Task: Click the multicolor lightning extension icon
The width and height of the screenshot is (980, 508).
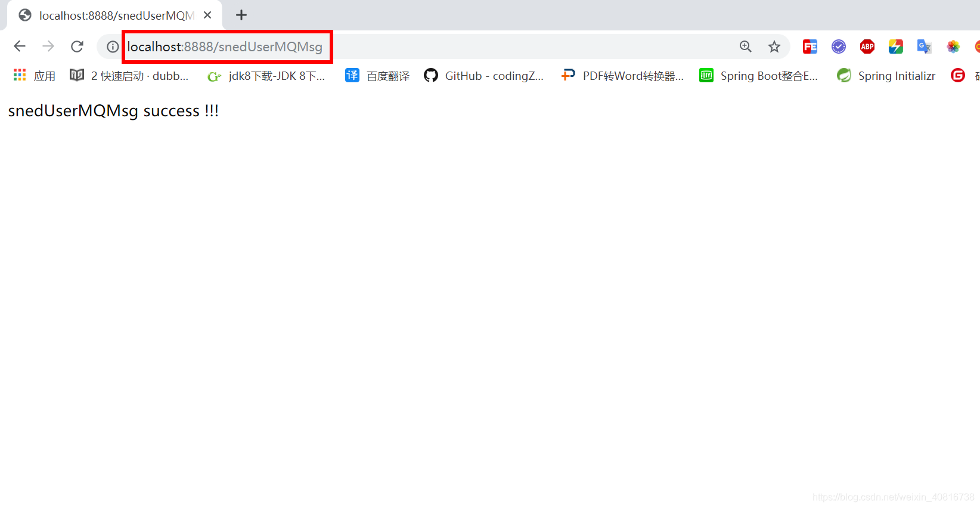Action: pyautogui.click(x=896, y=47)
